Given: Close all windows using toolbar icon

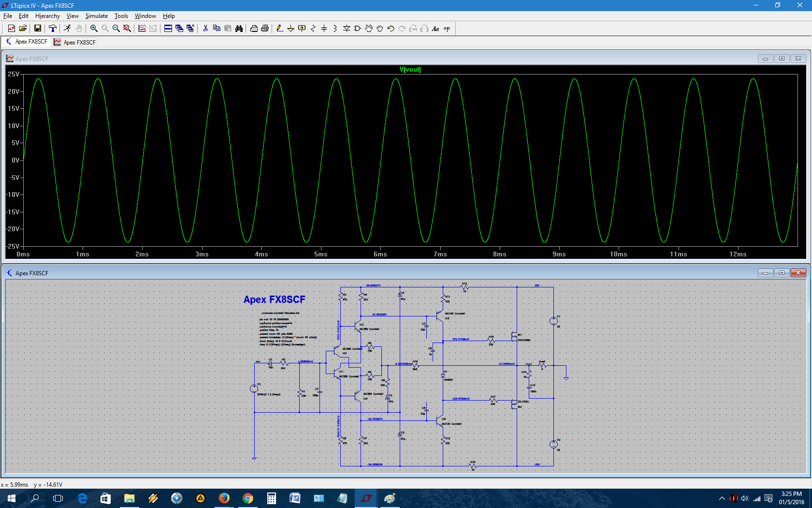Looking at the screenshot, I should 190,29.
